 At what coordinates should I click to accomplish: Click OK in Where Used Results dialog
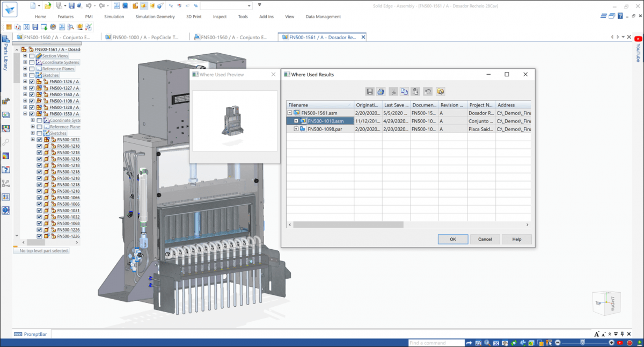pyautogui.click(x=452, y=239)
